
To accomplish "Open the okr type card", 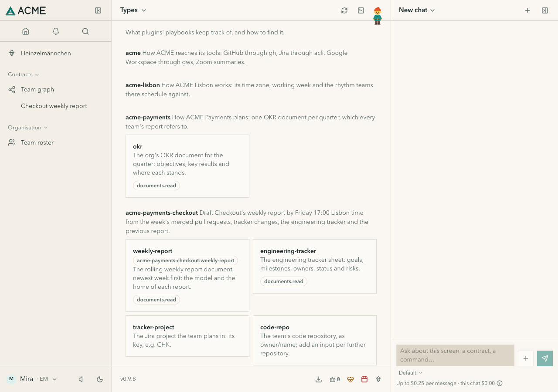I will (187, 166).
